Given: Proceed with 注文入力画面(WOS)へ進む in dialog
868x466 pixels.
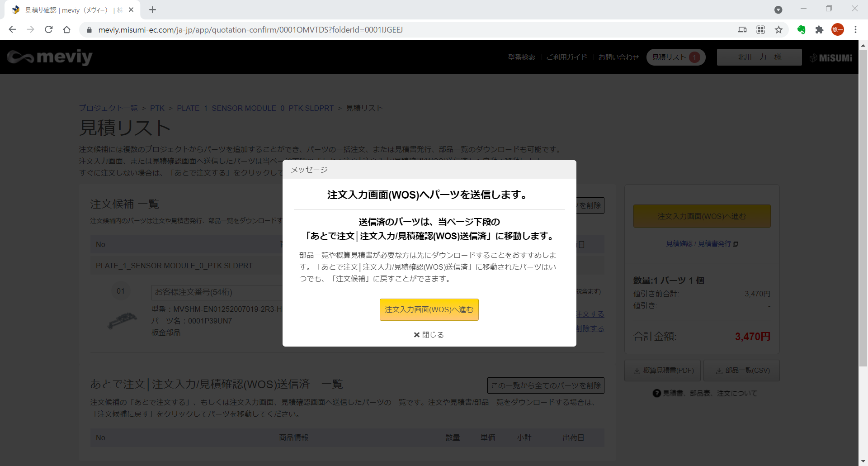Looking at the screenshot, I should click(x=429, y=309).
